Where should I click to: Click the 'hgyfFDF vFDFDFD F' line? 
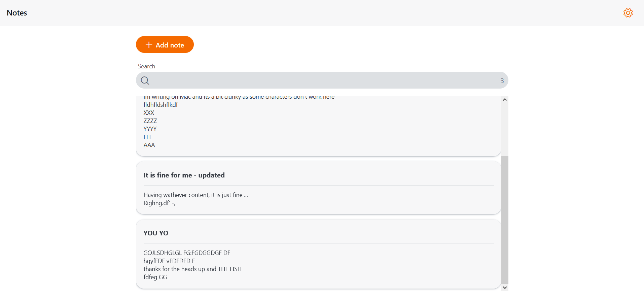169,261
